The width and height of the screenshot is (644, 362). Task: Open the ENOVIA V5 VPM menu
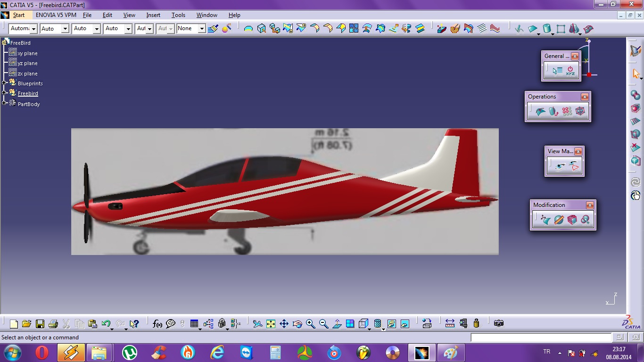click(56, 15)
